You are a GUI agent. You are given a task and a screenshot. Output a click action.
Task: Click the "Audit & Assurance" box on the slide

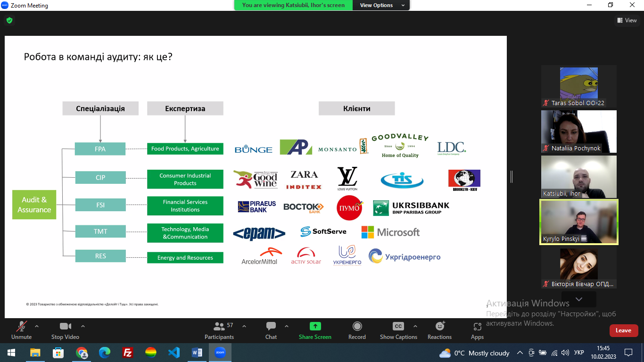34,205
